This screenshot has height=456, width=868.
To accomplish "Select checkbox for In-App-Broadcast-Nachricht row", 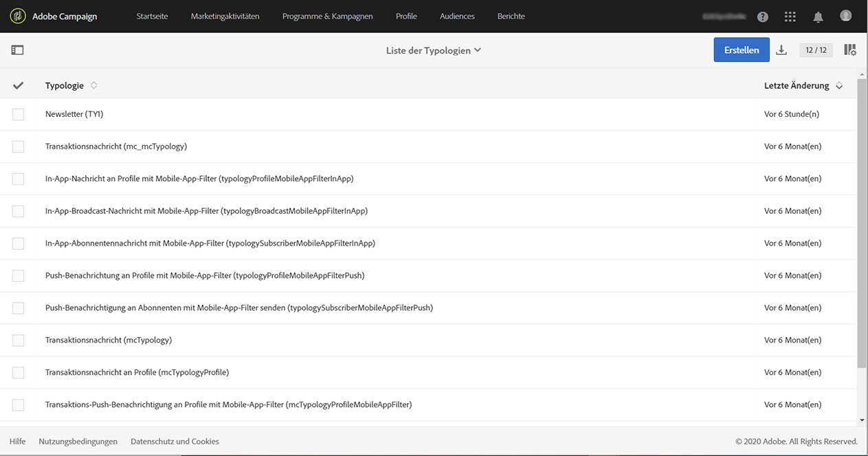I will coord(18,211).
